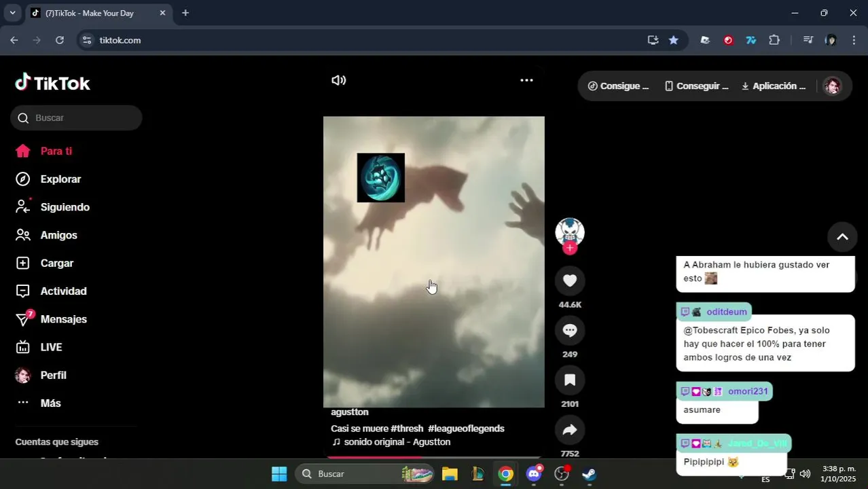868x489 pixels.
Task: Open Perfil in the sidebar
Action: click(41, 375)
